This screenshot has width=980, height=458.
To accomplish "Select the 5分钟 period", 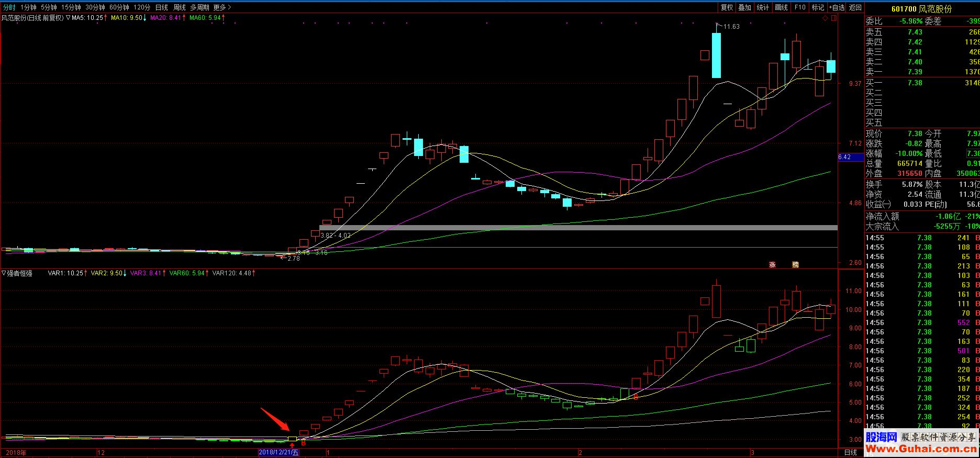I will tap(49, 7).
